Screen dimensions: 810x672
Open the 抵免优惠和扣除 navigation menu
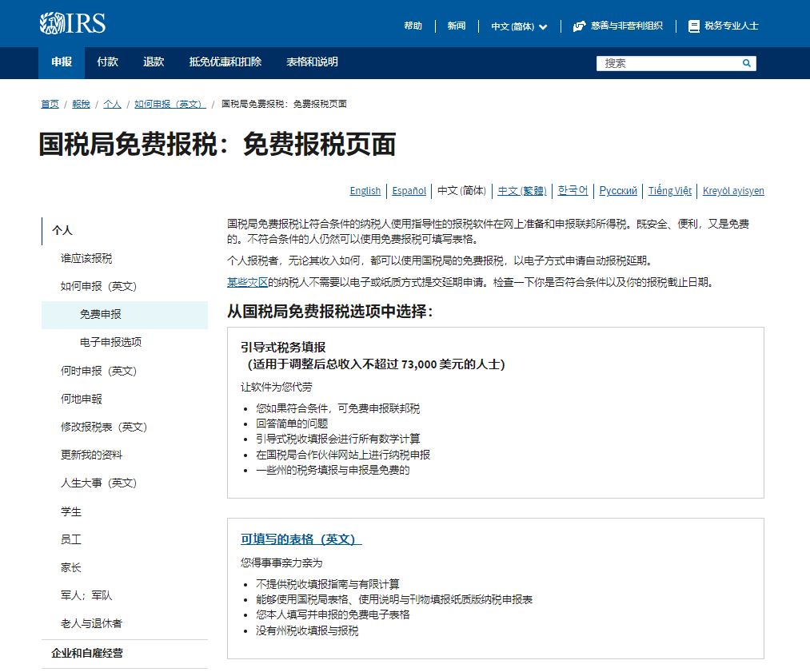(x=225, y=62)
